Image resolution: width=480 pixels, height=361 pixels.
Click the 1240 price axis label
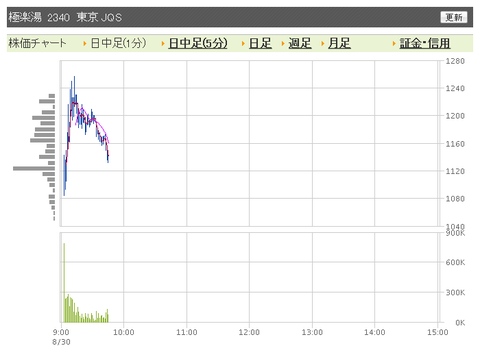(x=455, y=88)
